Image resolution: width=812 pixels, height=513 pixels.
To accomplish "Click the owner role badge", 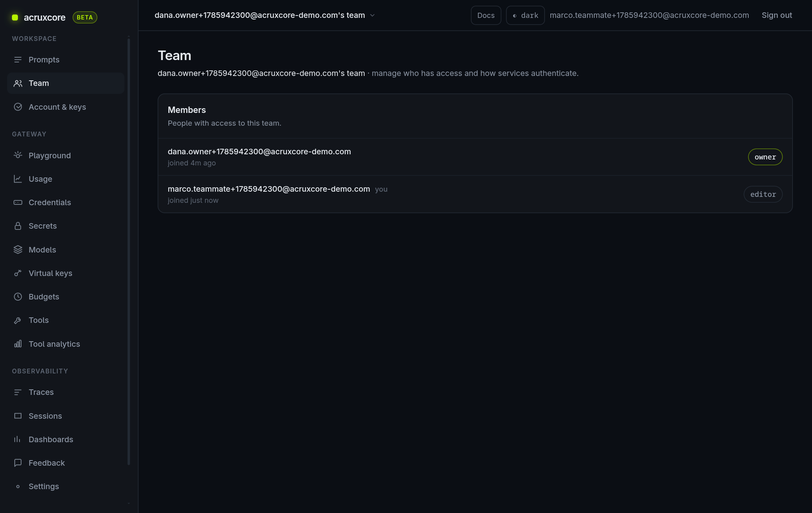I will (765, 157).
